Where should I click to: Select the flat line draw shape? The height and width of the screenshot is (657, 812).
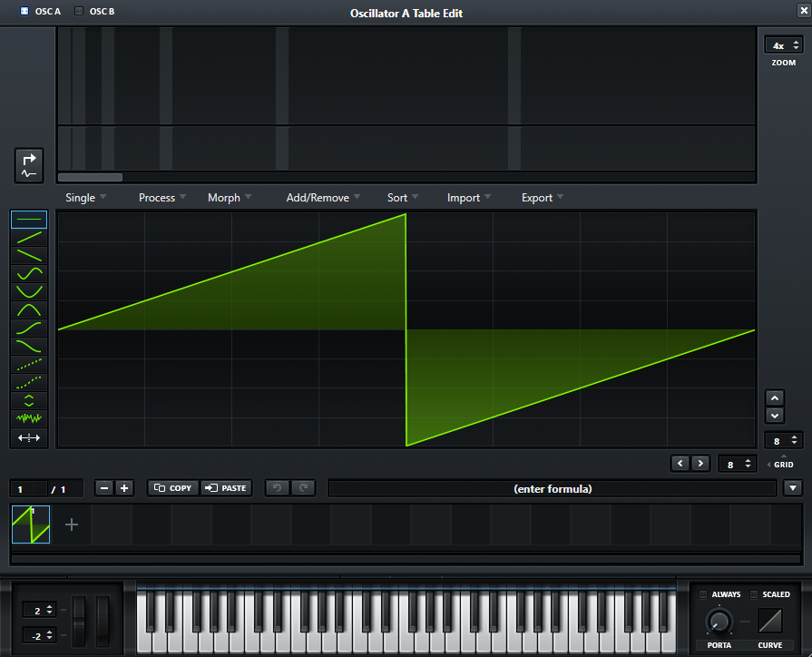[x=29, y=220]
